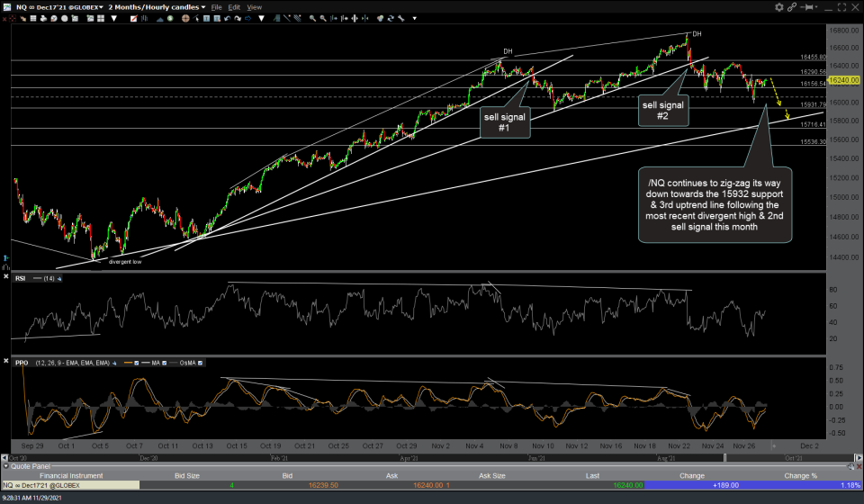This screenshot has width=864, height=504.
Task: Open the File menu
Action: tap(217, 7)
